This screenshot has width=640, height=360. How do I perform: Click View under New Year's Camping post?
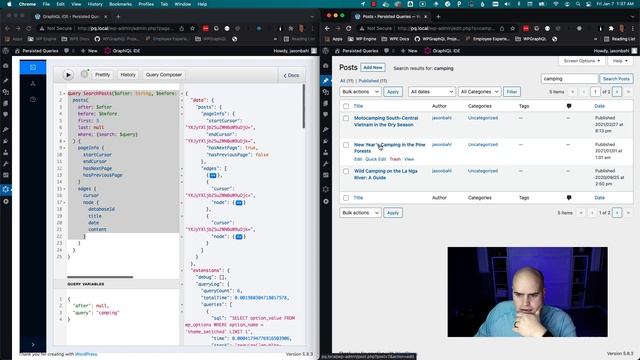tap(409, 159)
